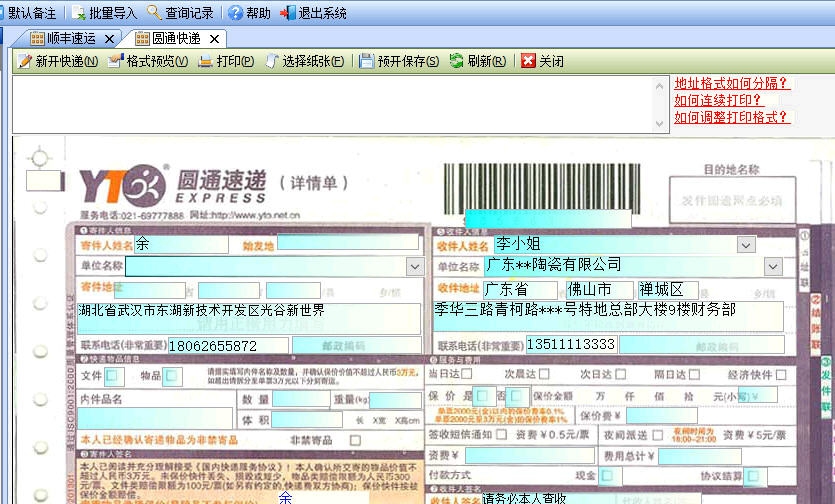Viewport: 835px width, 504px height.
Task: Click the 预开保存(S) button
Action: click(399, 61)
